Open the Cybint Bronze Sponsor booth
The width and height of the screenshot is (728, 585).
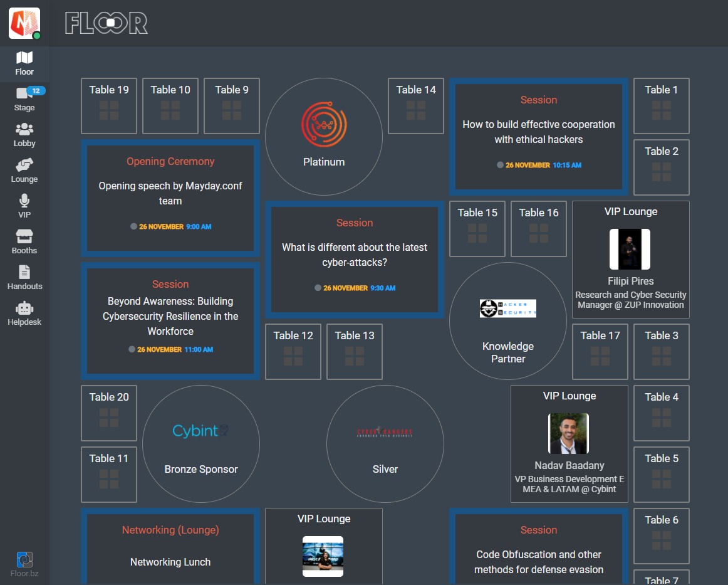(x=201, y=444)
